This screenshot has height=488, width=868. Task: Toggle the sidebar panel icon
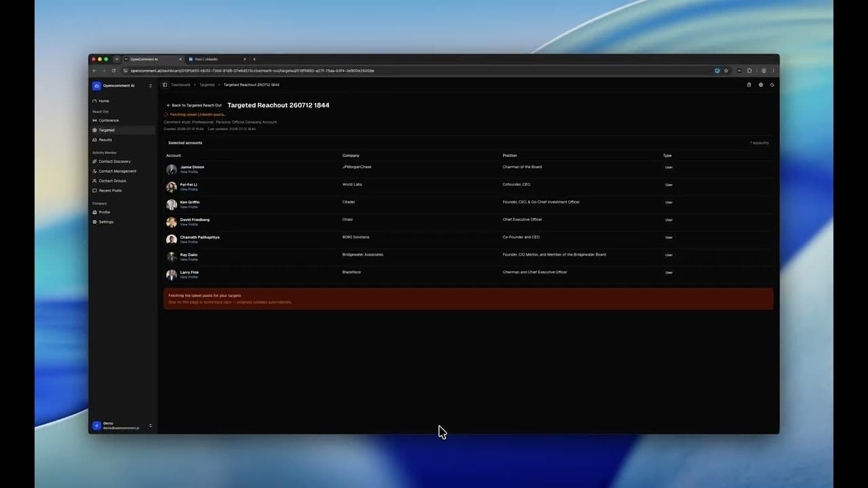click(x=165, y=85)
